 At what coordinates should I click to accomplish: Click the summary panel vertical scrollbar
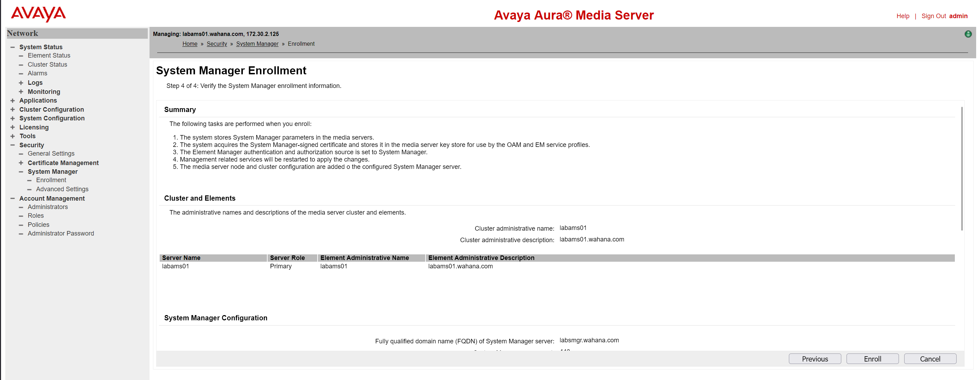pos(962,169)
